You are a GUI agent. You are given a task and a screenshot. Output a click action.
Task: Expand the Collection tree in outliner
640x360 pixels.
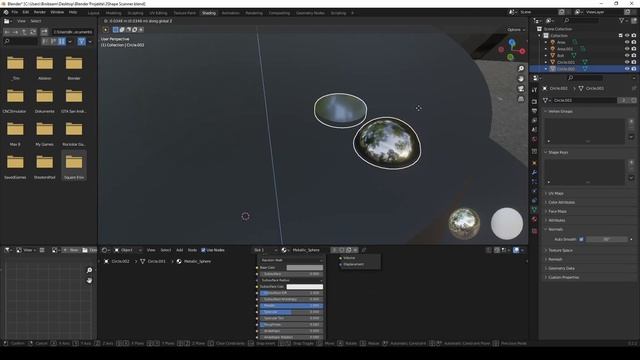click(x=540, y=36)
